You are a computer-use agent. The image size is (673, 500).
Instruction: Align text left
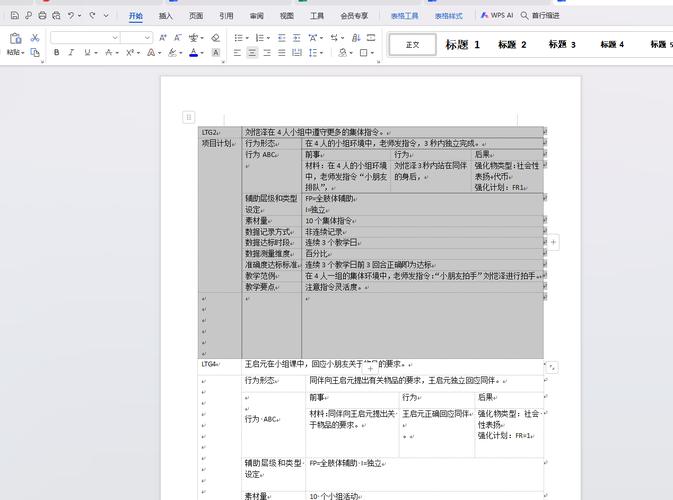coord(237,52)
